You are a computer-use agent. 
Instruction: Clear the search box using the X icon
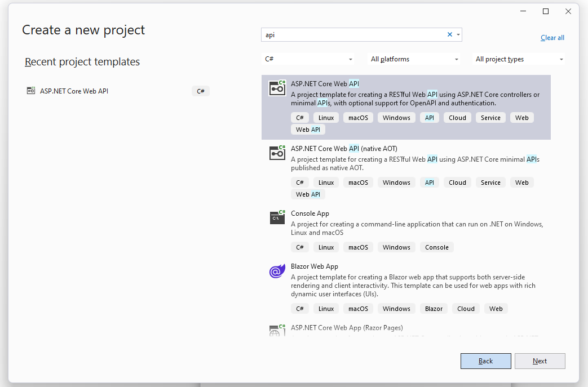pyautogui.click(x=450, y=34)
